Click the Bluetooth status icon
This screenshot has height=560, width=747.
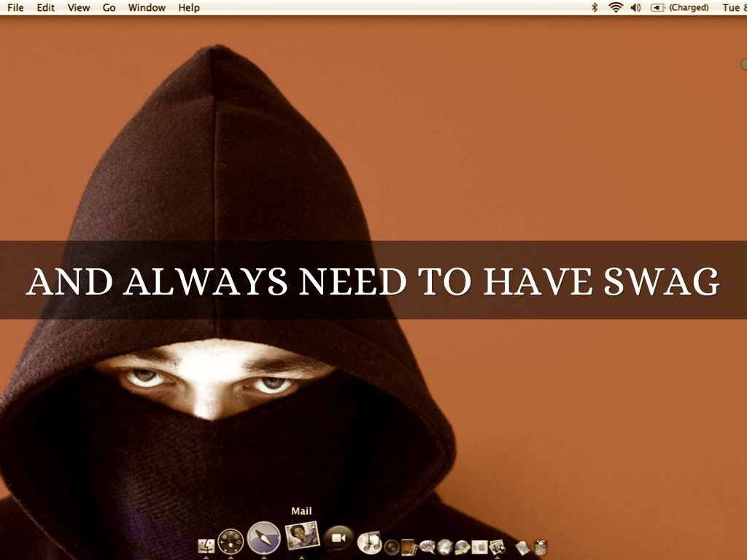tap(595, 7)
